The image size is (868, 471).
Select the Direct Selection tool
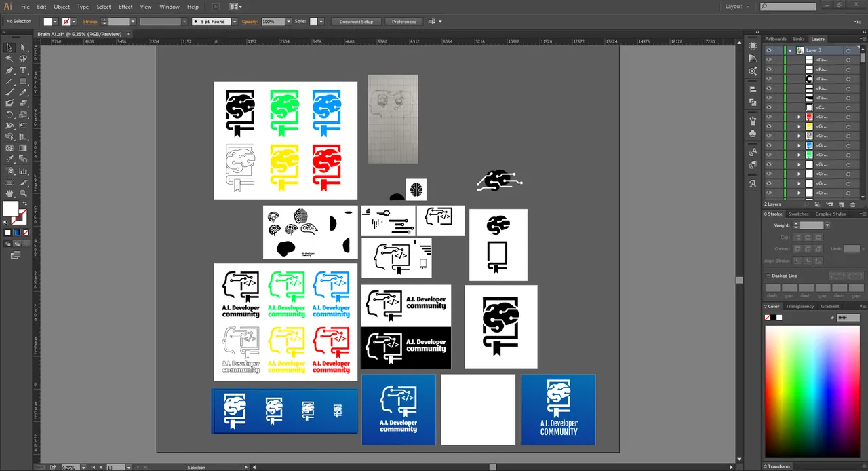[x=23, y=48]
